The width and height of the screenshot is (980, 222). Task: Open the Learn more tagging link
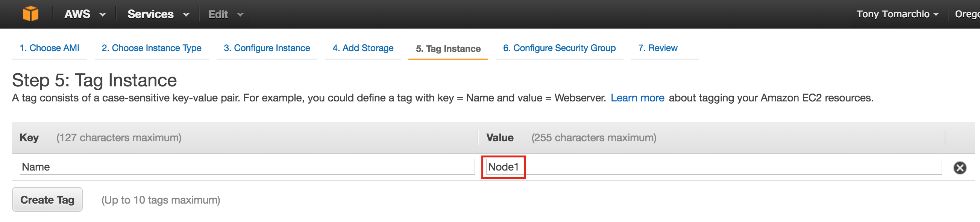pyautogui.click(x=637, y=98)
